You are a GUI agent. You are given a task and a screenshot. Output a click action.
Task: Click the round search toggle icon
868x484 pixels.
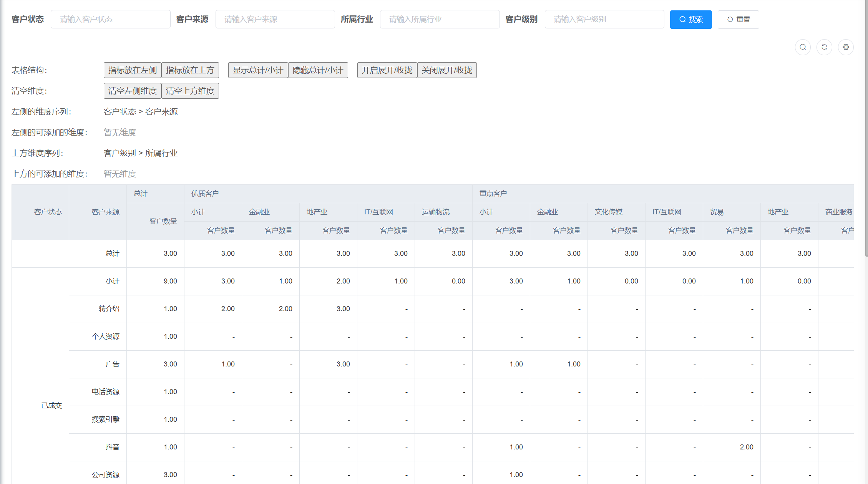803,47
